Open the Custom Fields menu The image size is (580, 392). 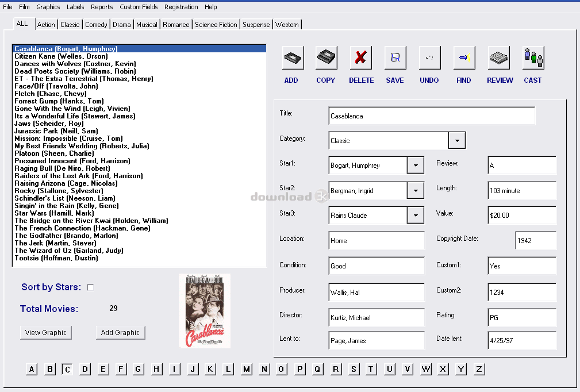[139, 7]
